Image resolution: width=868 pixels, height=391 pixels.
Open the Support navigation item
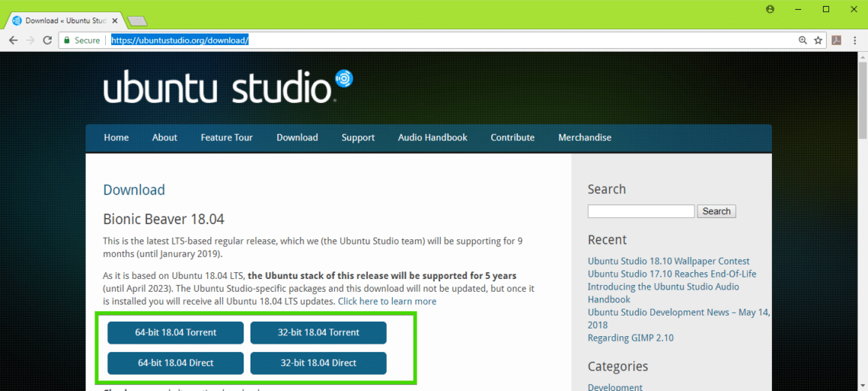pyautogui.click(x=358, y=138)
